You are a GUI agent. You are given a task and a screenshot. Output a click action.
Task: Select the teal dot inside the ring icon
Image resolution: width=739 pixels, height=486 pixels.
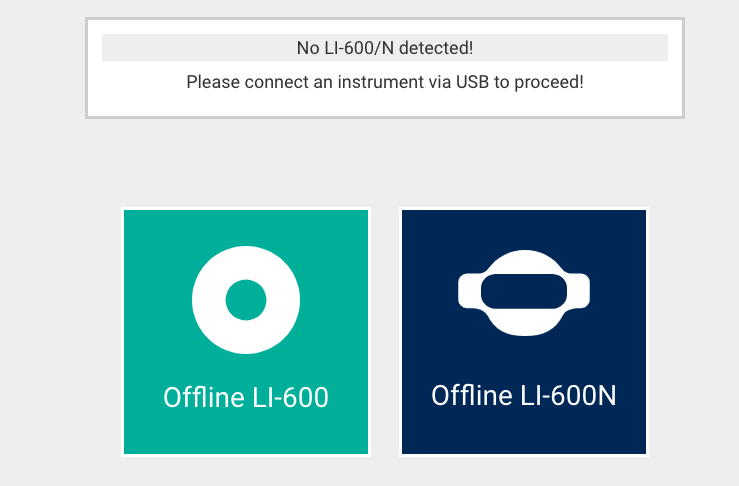[246, 300]
